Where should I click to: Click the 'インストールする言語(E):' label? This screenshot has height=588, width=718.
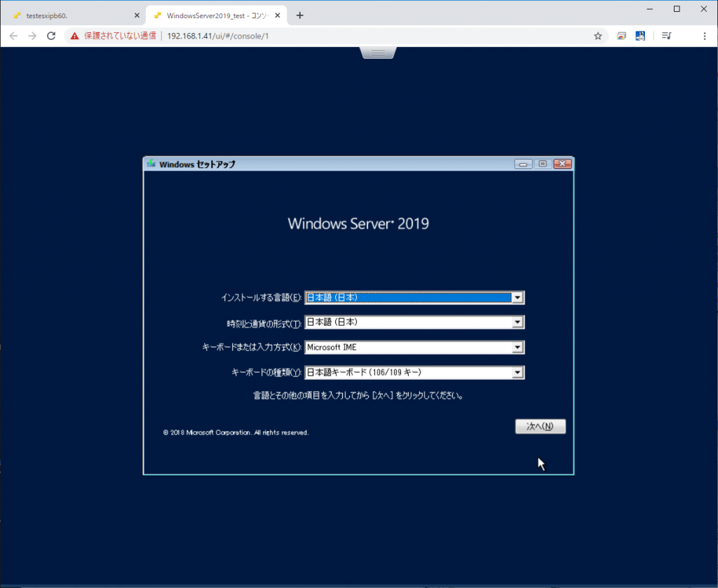[262, 298]
